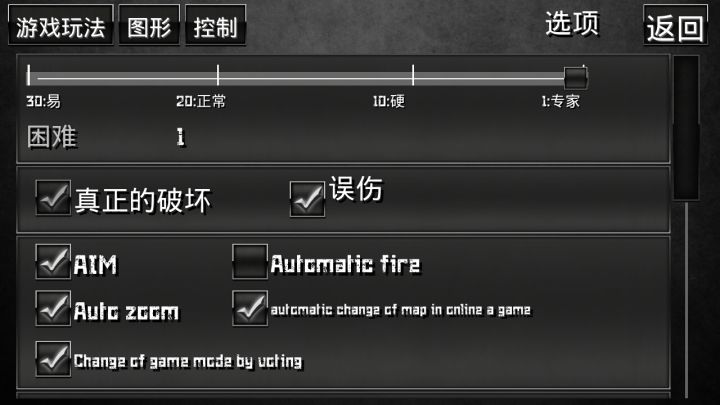
Task: Toggle the 误伤 friendly fire checkbox
Action: pos(307,199)
